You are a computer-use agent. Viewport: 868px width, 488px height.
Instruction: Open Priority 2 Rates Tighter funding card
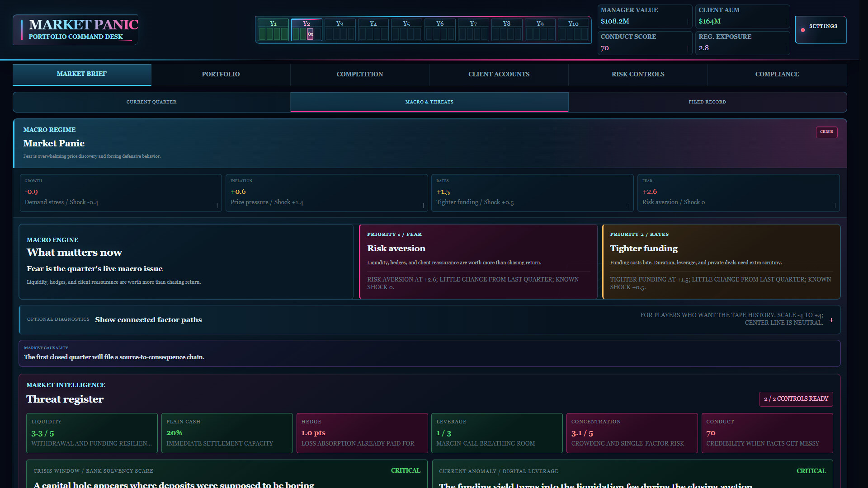click(x=721, y=262)
